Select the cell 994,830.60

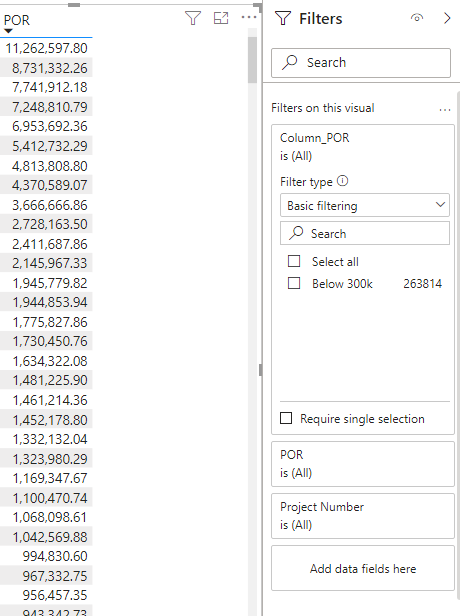click(x=46, y=556)
